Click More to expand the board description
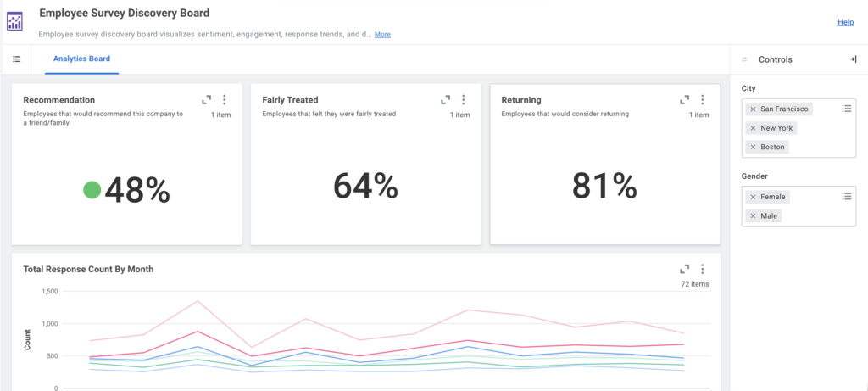The image size is (868, 391). tap(382, 35)
